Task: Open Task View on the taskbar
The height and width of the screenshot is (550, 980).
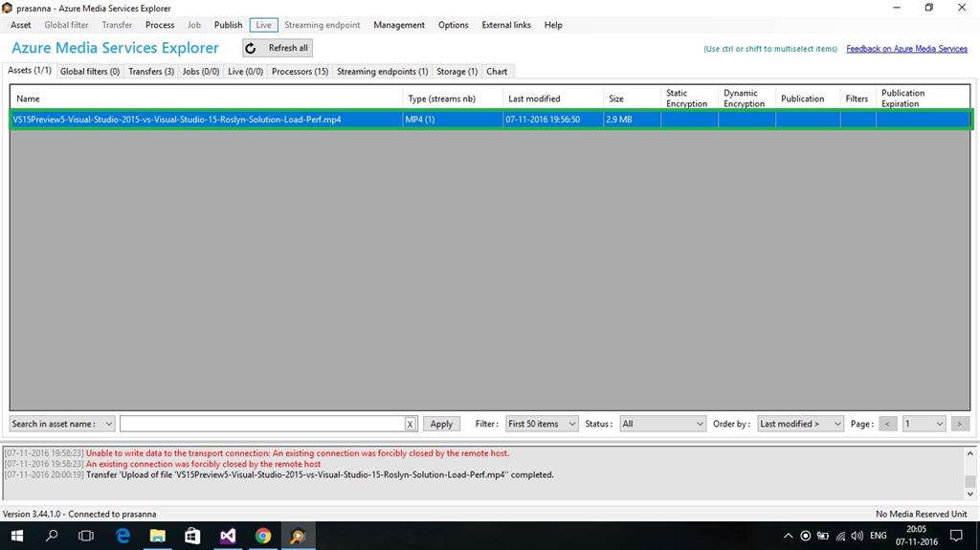Action: pos(86,536)
